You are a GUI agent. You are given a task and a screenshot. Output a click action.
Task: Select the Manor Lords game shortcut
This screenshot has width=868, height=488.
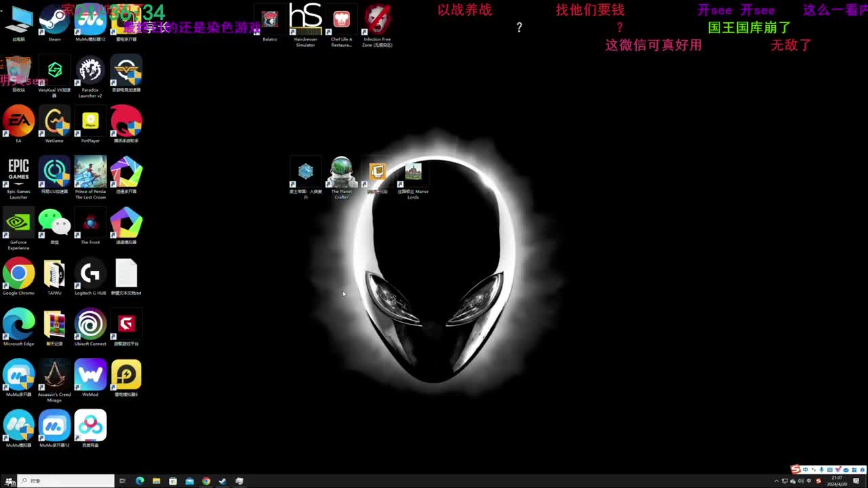click(414, 178)
